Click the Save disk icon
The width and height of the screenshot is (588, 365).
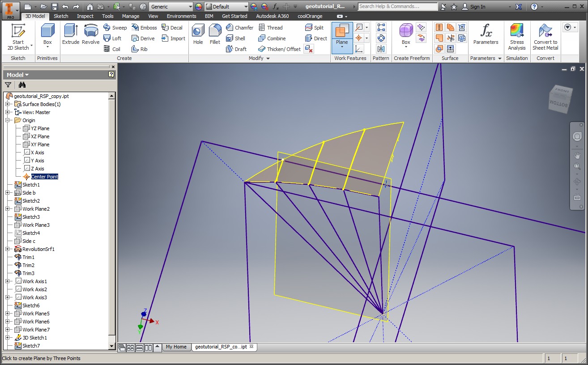[x=55, y=7]
